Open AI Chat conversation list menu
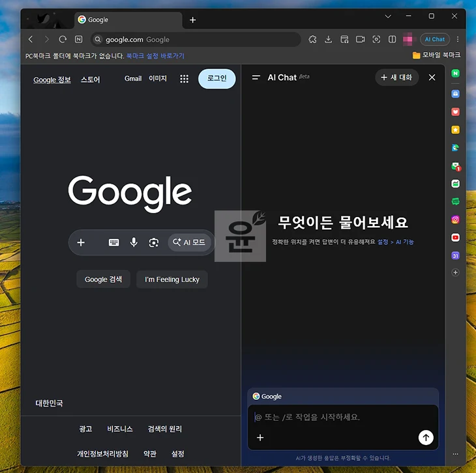 [x=256, y=78]
